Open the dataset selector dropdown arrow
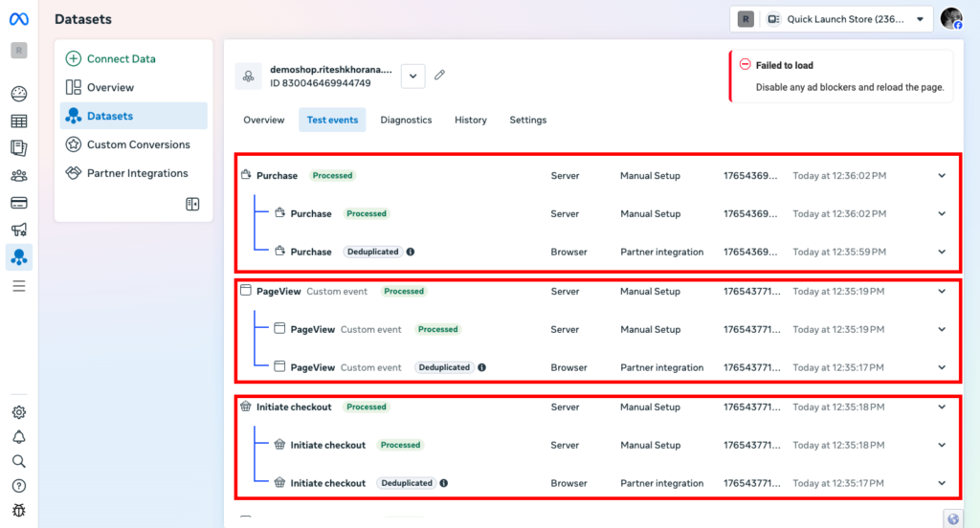Image resolution: width=980 pixels, height=528 pixels. click(x=412, y=76)
